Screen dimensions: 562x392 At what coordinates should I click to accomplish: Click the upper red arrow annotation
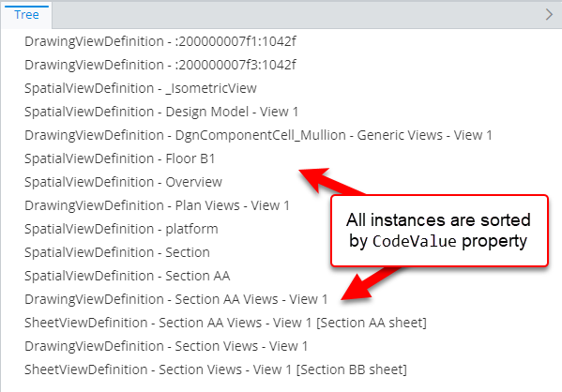[x=331, y=181]
